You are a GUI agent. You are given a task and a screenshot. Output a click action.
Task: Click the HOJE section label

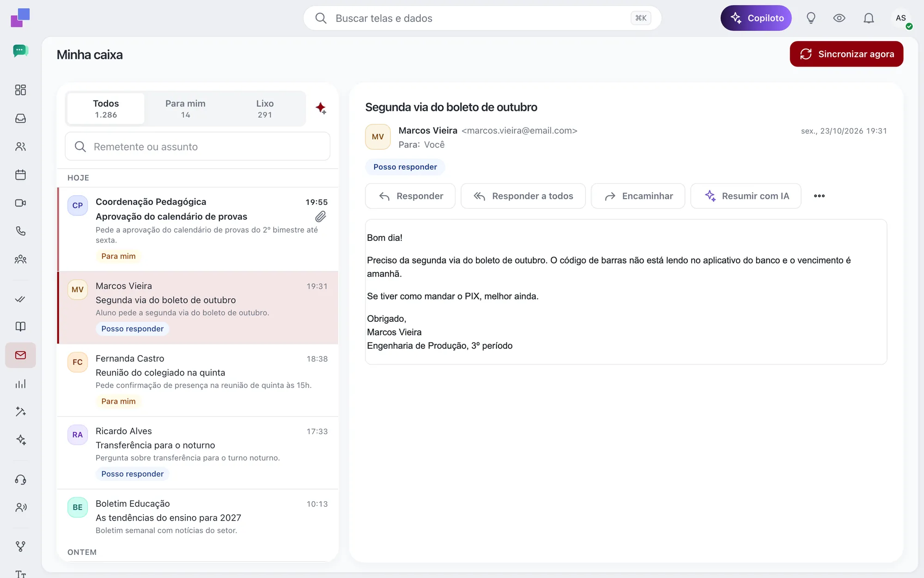pos(79,178)
